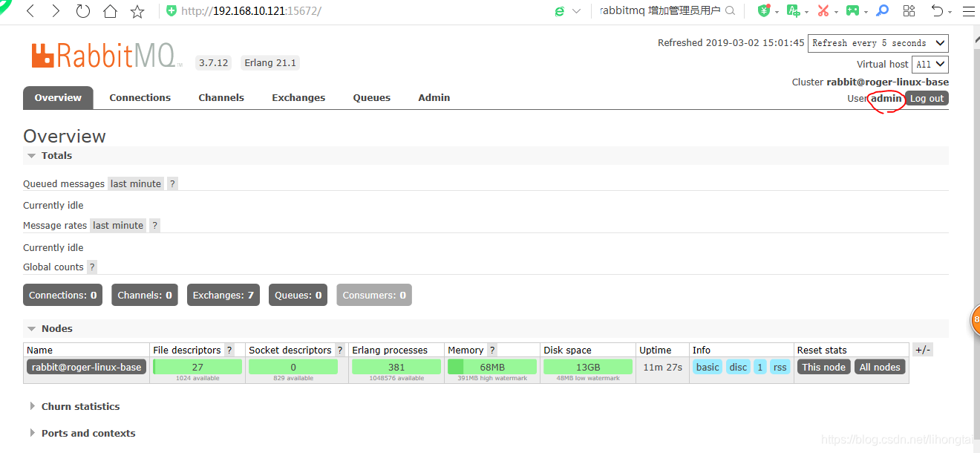This screenshot has width=980, height=453.
Task: Bookmark this page with the star icon
Action: 137,11
